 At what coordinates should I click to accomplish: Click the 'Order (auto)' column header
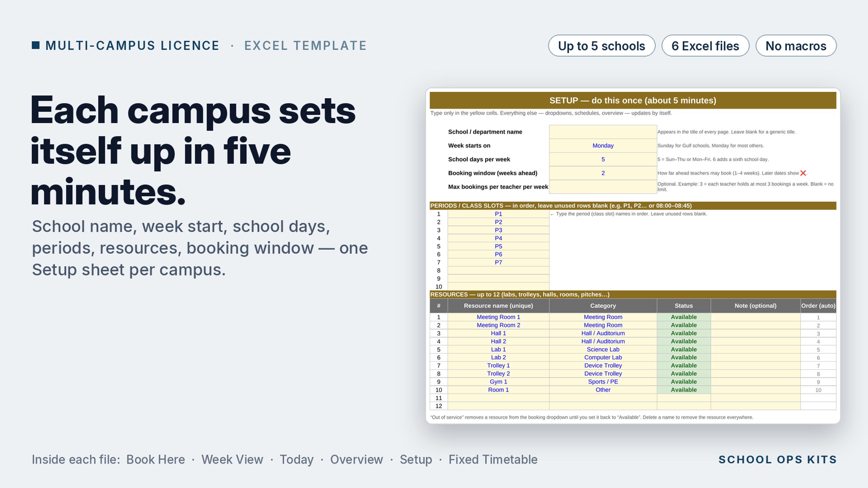pyautogui.click(x=818, y=306)
